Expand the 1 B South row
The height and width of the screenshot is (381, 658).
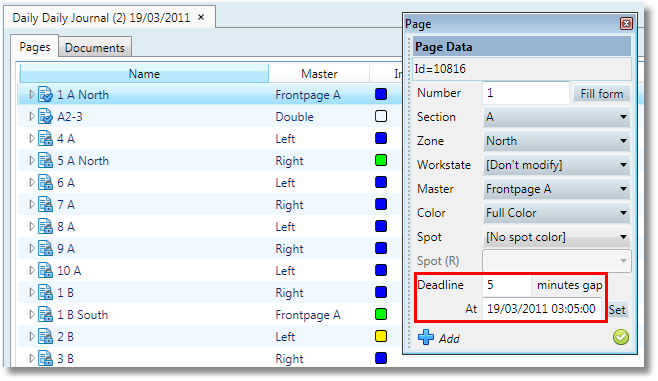[x=31, y=314]
